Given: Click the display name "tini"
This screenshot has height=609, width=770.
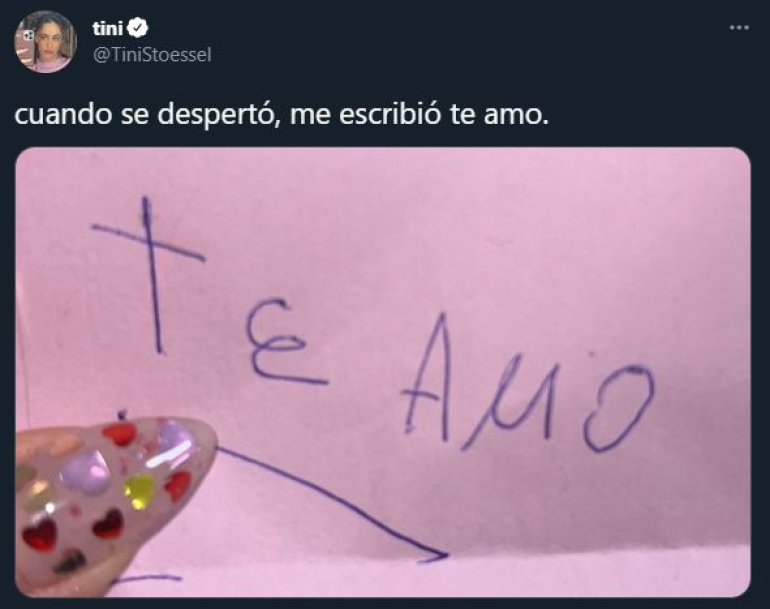Looking at the screenshot, I should [108, 28].
